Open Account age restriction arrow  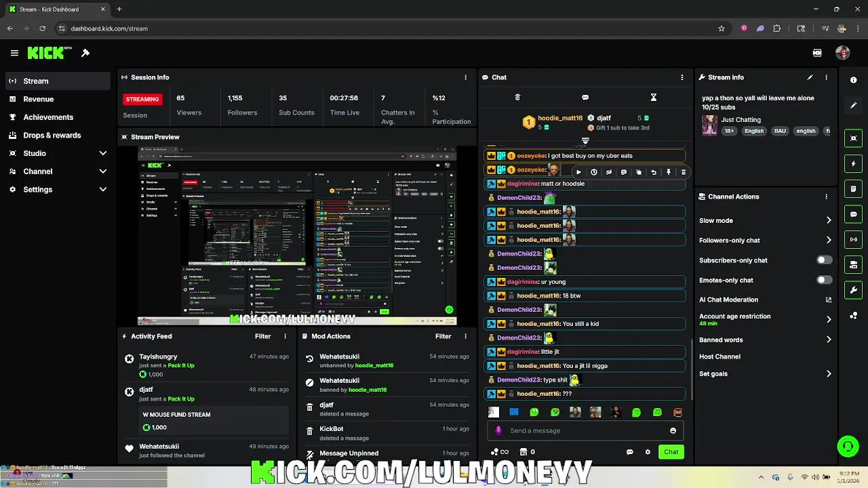click(829, 319)
